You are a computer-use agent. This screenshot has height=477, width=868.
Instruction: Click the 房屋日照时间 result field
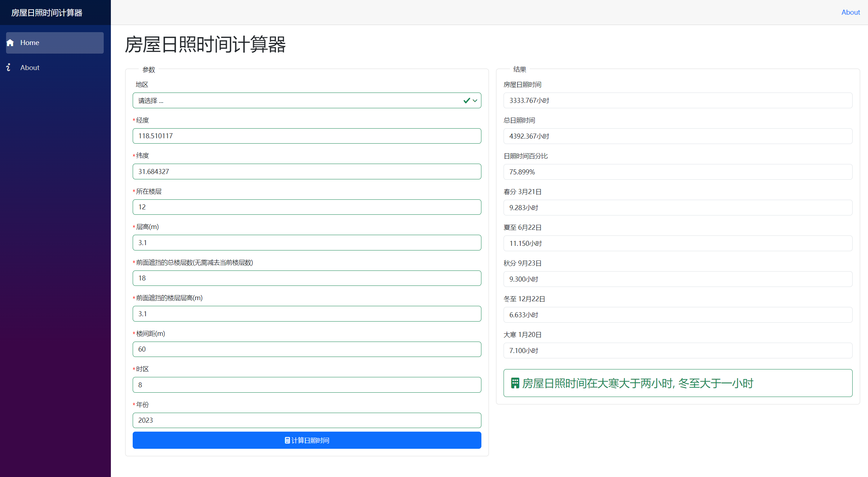coord(677,101)
